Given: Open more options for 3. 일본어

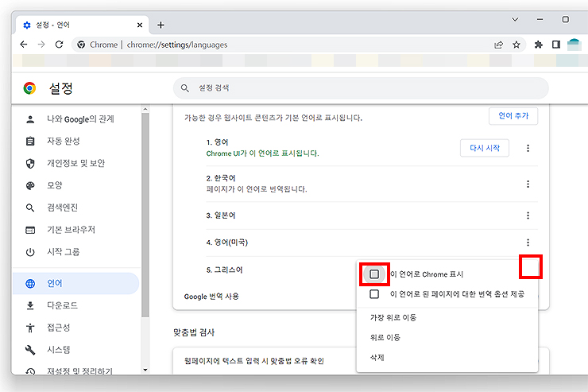Looking at the screenshot, I should point(528,215).
